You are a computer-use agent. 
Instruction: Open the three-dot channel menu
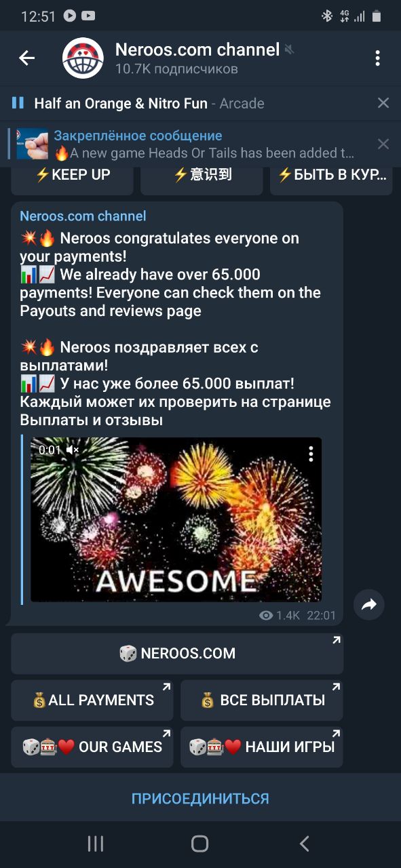tap(378, 58)
